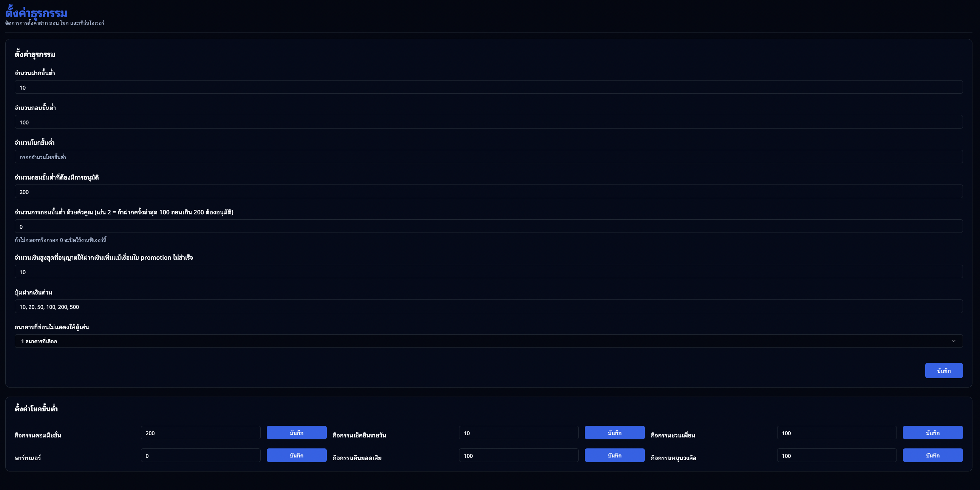Click the promotion max deposit amount field
980x490 pixels.
click(x=488, y=271)
